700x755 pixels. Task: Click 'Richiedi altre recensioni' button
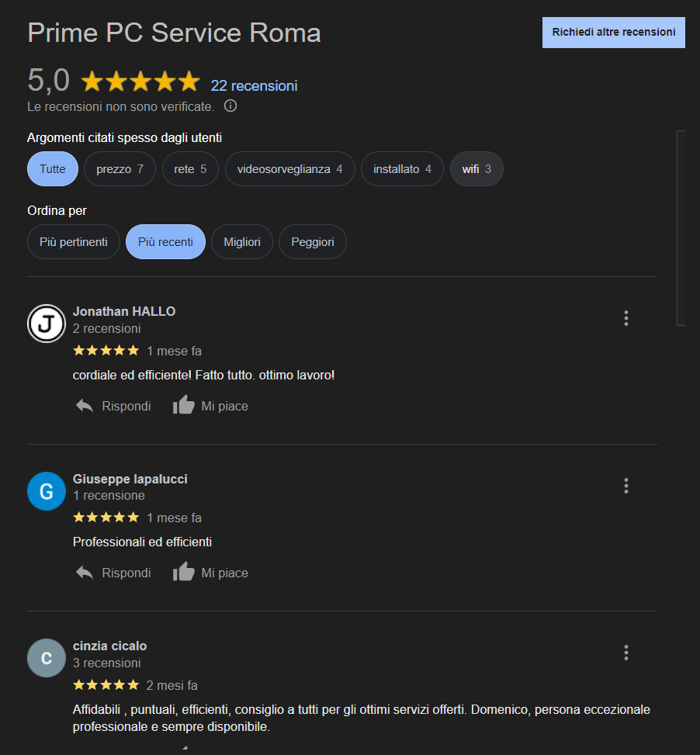613,33
